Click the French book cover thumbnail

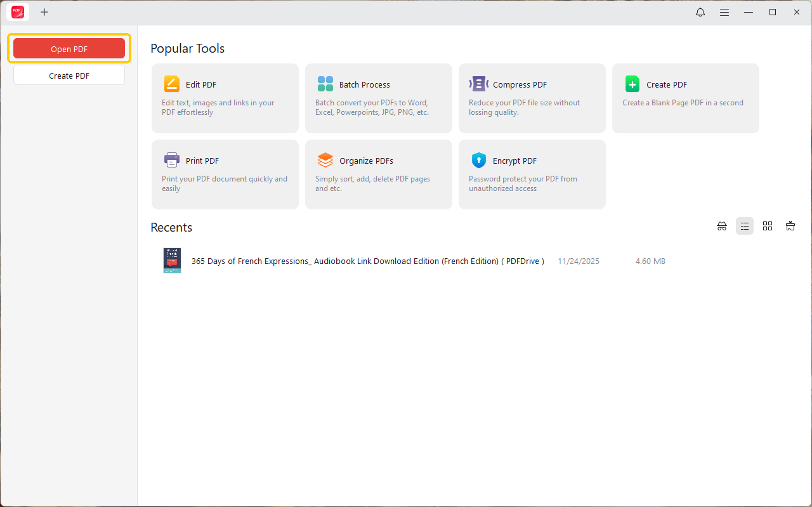[x=172, y=261]
